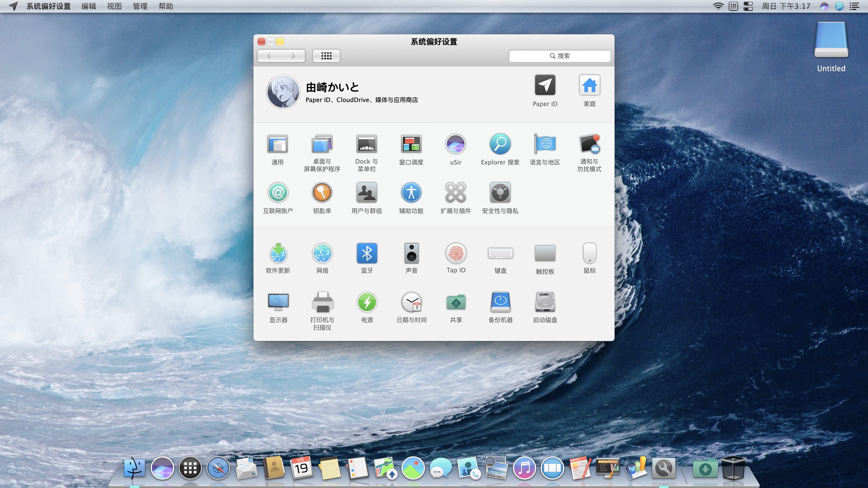
Task: Click back navigation arrow button
Action: [269, 55]
